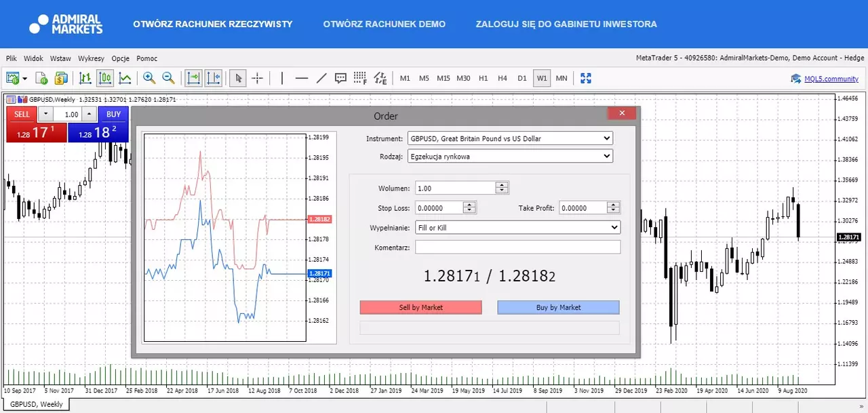The width and height of the screenshot is (868, 413).
Task: Open the Wykresy menu
Action: tap(91, 58)
